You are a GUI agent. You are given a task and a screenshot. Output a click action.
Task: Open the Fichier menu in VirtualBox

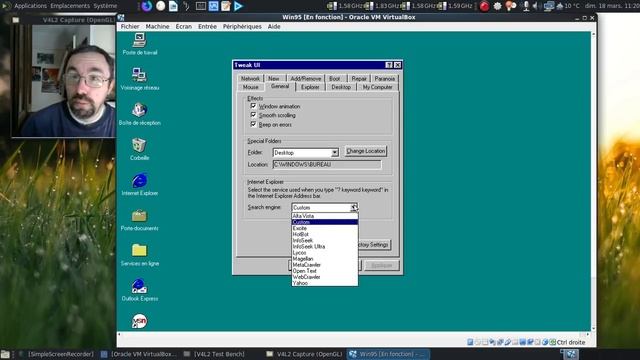pos(130,26)
